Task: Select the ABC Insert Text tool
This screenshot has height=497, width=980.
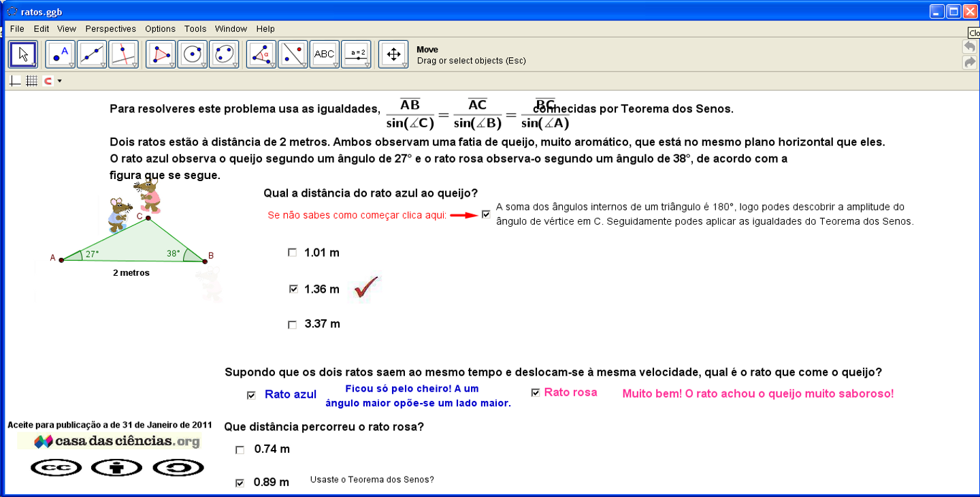Action: (x=325, y=54)
